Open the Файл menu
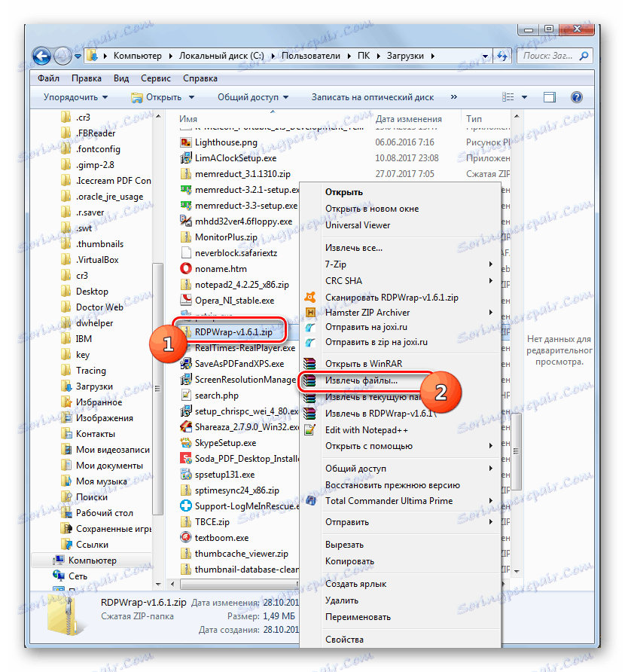Screen dimensions: 625x672 [x=48, y=78]
